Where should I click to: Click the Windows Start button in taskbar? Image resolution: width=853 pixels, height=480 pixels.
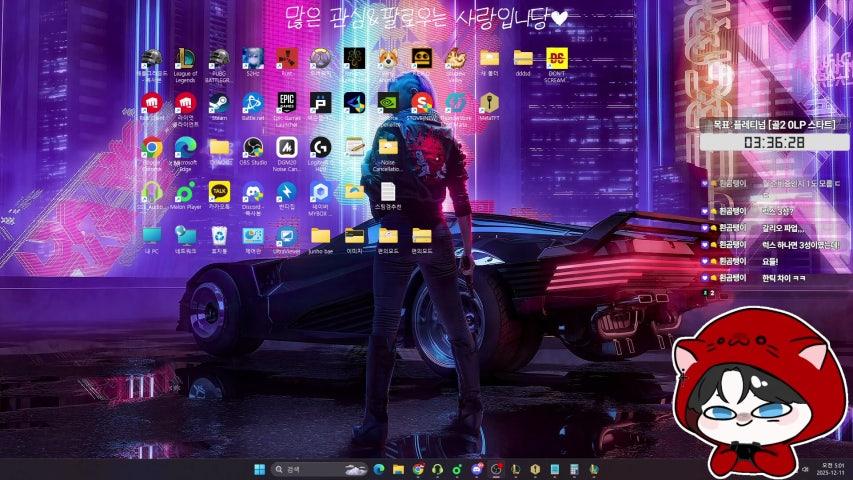tap(261, 469)
